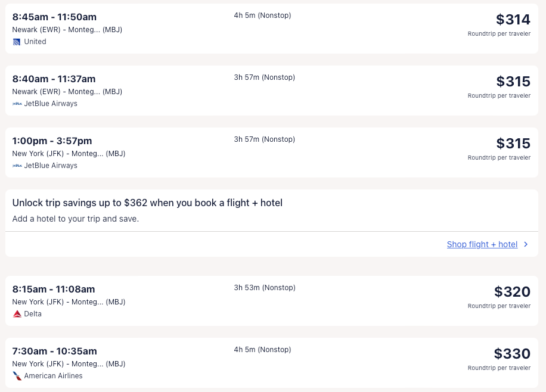Click the JetBlue Airways name under the 1:00pm flight
The width and height of the screenshot is (546, 392).
point(51,166)
